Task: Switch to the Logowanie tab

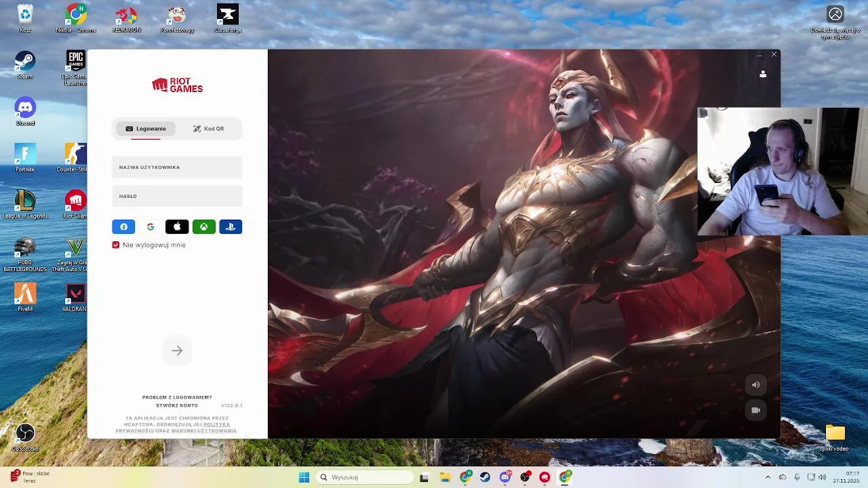Action: click(146, 129)
